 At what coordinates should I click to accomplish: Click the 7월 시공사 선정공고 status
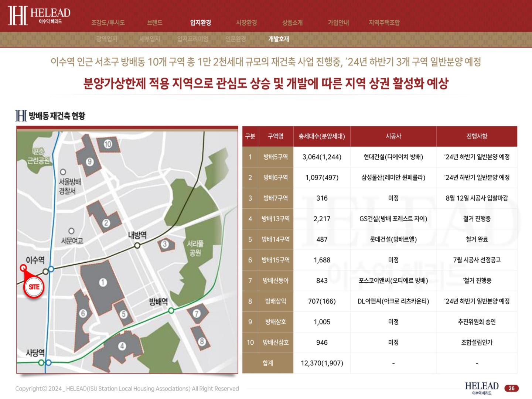[477, 260]
